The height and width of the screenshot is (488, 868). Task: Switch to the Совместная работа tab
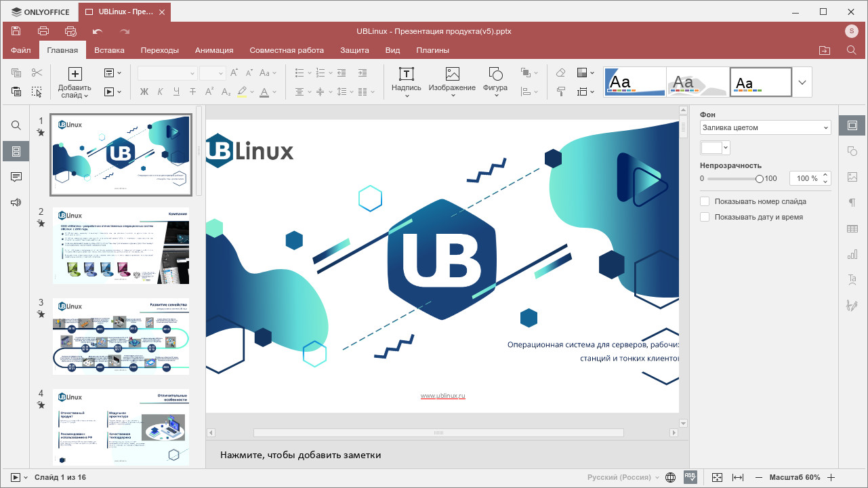[287, 50]
